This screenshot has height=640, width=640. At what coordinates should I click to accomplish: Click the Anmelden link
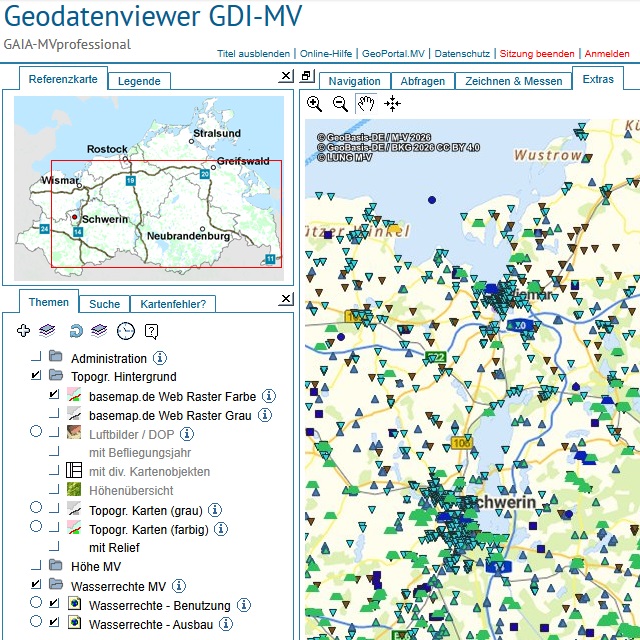607,53
